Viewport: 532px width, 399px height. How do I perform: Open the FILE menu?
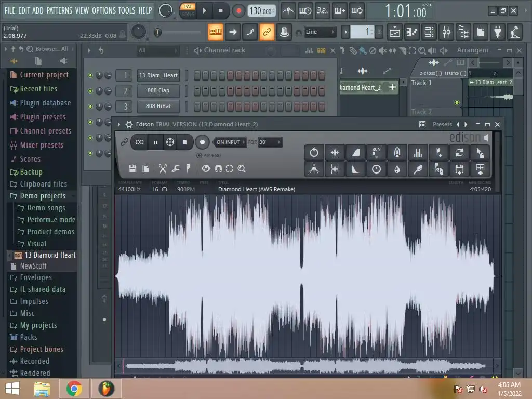(x=10, y=10)
